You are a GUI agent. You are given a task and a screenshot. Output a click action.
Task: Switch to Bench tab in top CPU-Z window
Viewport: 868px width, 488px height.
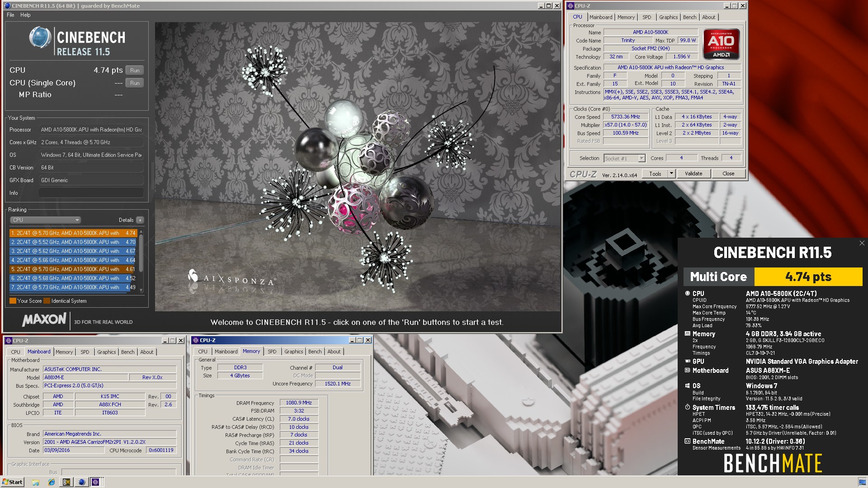tap(689, 17)
